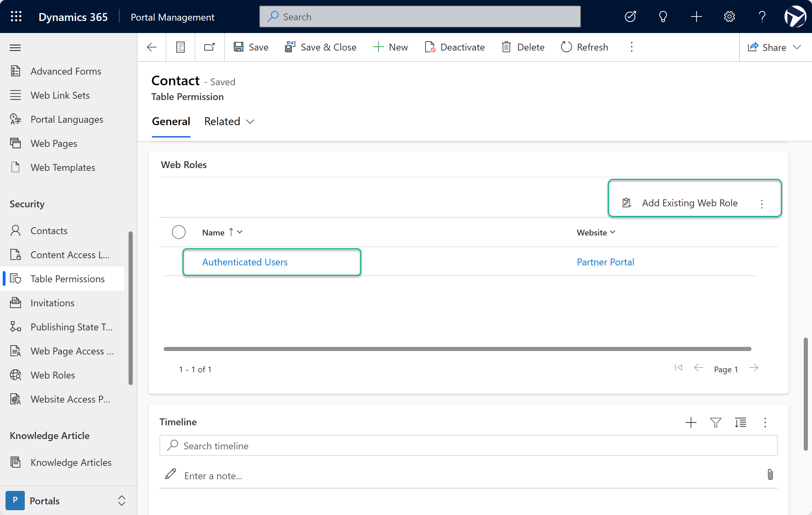The height and width of the screenshot is (515, 812).
Task: Collapse the site map hamburger menu
Action: [15, 47]
